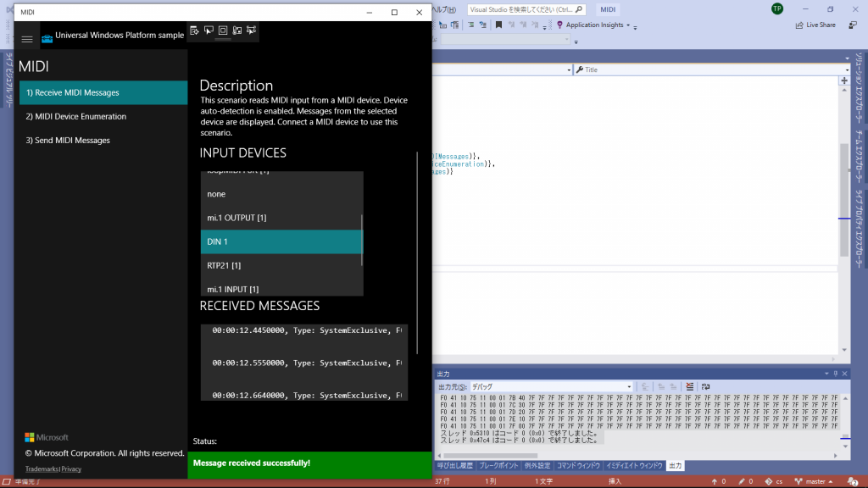Image resolution: width=868 pixels, height=488 pixels.
Task: Click the Visual Studio search box
Action: point(526,9)
